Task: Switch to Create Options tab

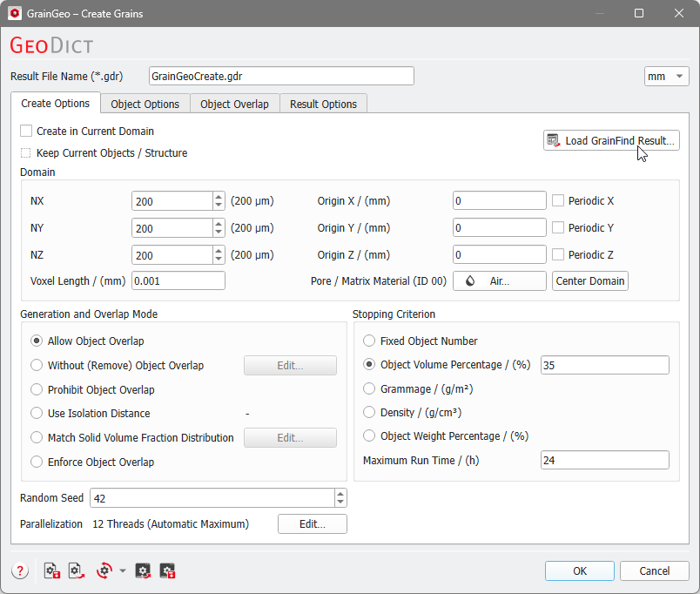Action: (56, 103)
